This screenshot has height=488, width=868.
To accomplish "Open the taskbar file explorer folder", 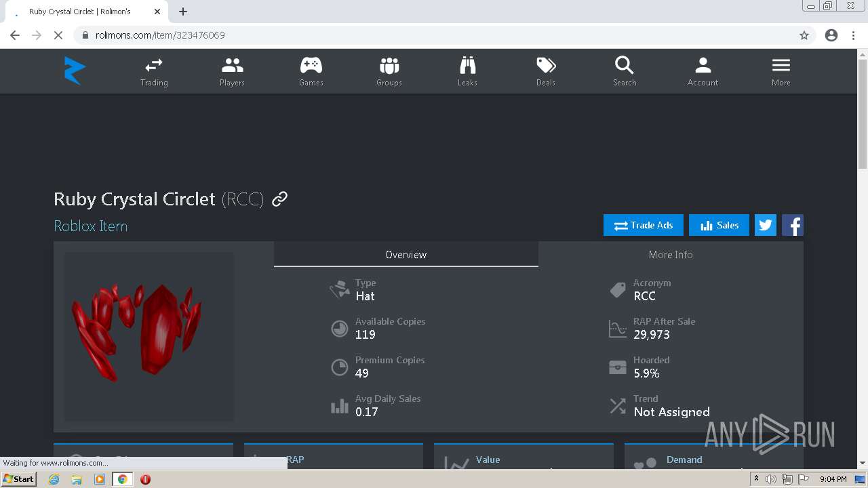I will [77, 479].
